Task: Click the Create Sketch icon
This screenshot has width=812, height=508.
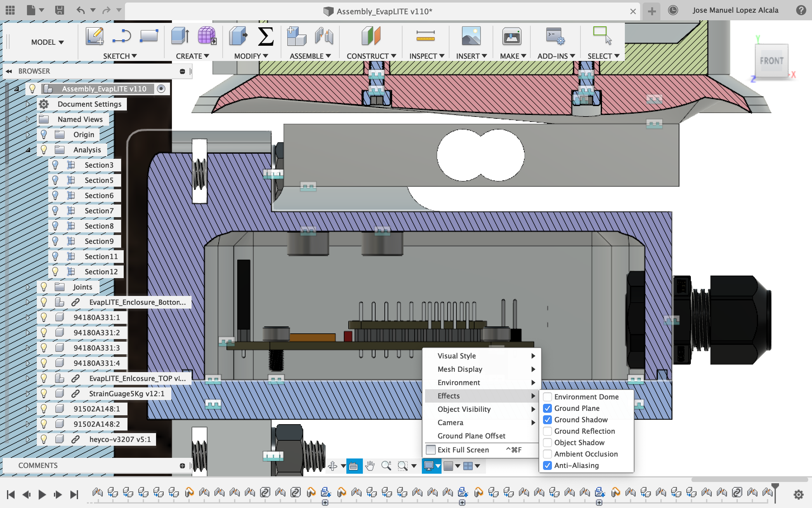Action: [95, 36]
